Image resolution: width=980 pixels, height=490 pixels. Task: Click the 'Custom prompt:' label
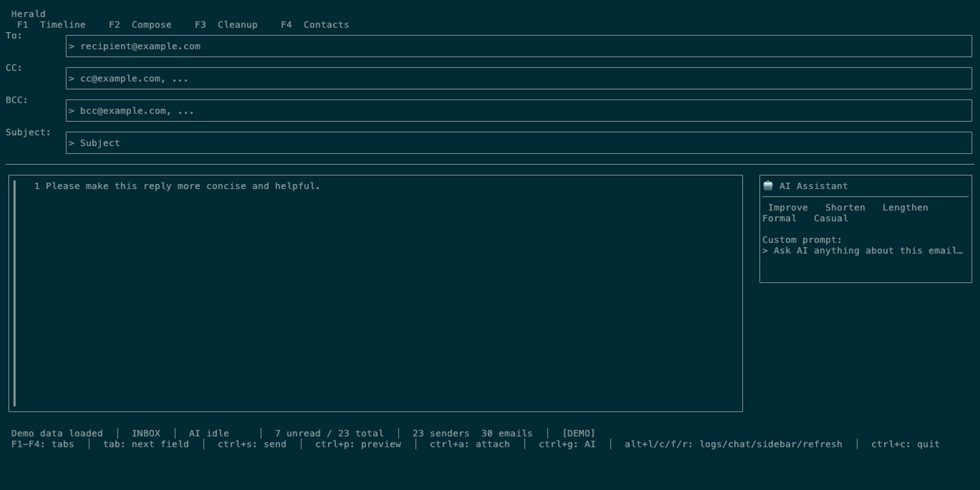(802, 239)
